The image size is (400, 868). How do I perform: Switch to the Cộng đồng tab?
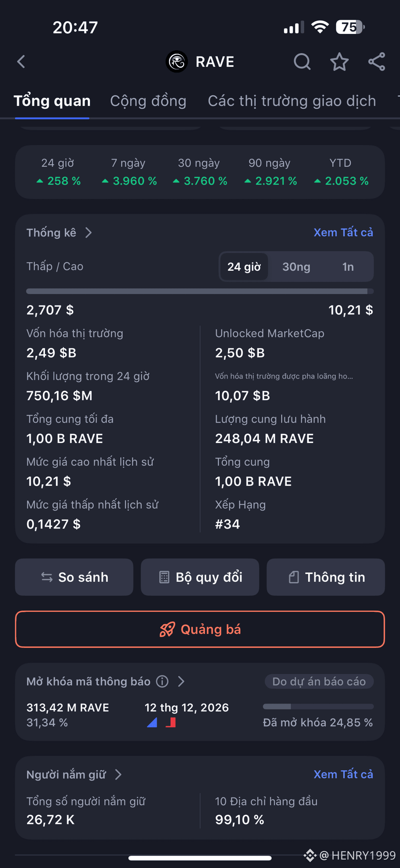148,101
